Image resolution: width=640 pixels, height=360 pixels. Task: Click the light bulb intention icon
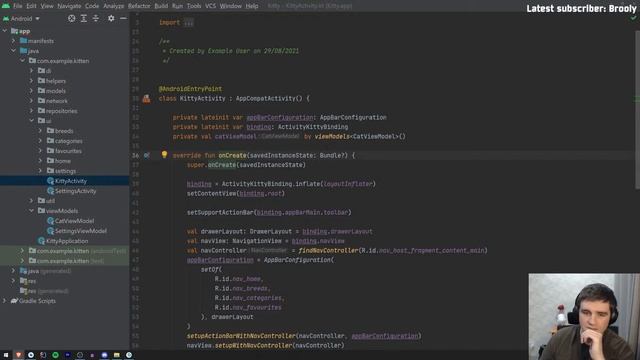(164, 155)
